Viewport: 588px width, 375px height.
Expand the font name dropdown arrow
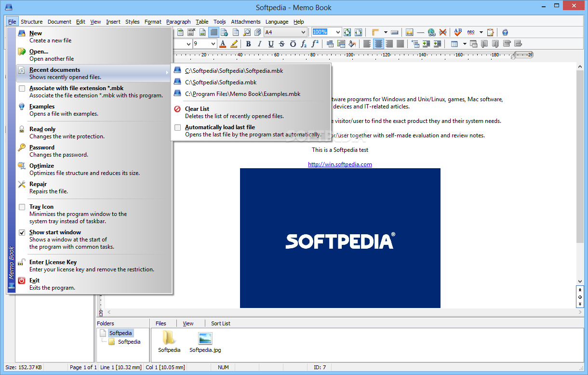click(188, 44)
